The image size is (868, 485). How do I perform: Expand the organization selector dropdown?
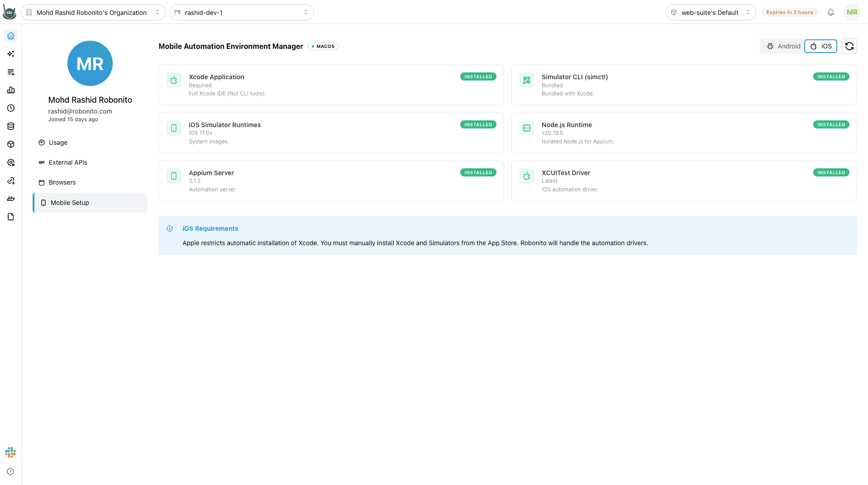tap(93, 12)
